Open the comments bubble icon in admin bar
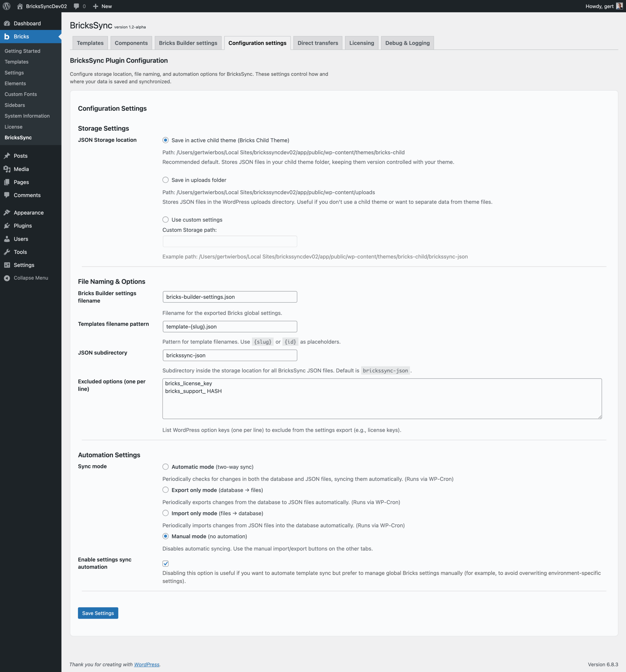The image size is (626, 672). tap(76, 6)
